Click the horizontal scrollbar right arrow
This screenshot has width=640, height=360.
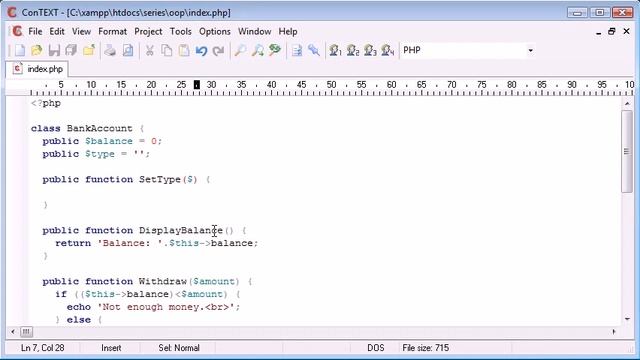(x=614, y=331)
